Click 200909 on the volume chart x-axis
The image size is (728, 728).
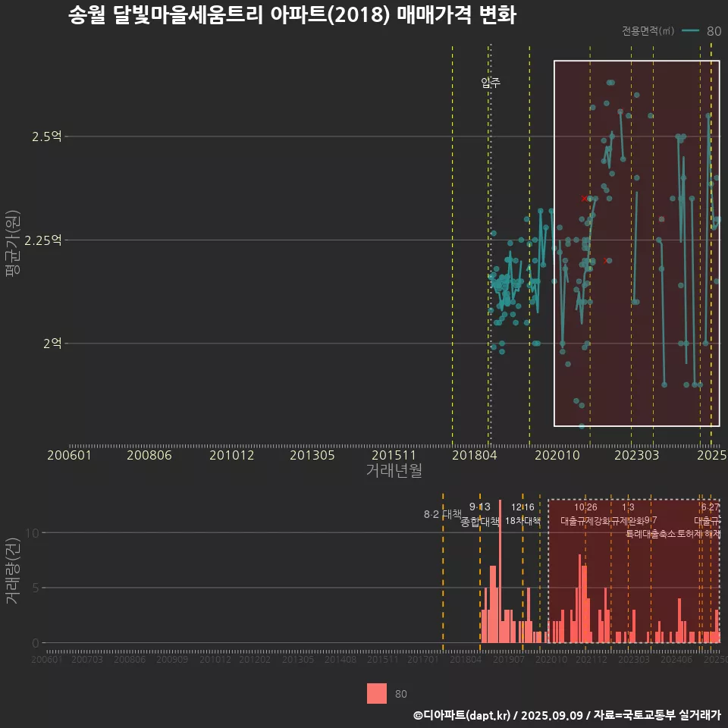click(172, 659)
